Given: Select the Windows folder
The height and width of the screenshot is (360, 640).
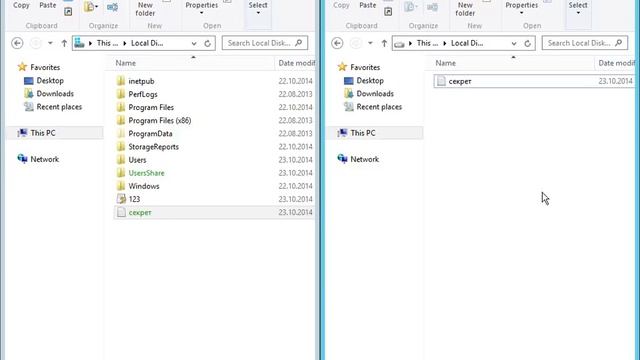Looking at the screenshot, I should [x=144, y=186].
